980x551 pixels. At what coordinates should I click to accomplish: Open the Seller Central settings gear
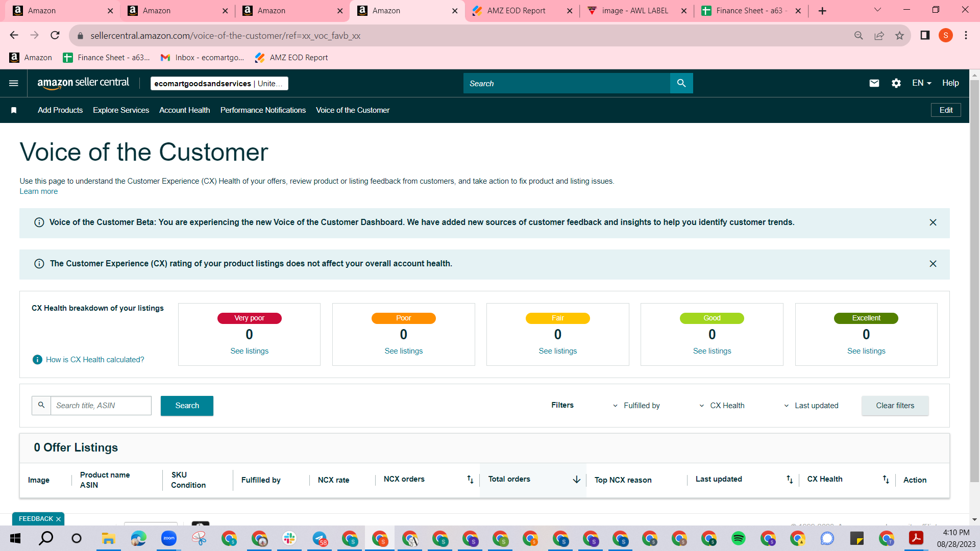click(896, 83)
